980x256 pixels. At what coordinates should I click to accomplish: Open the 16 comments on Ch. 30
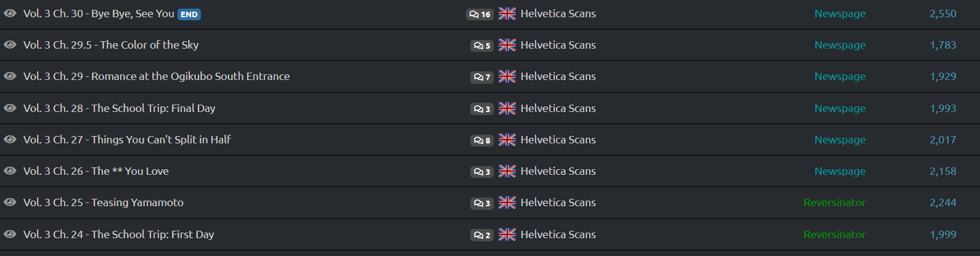coord(480,14)
